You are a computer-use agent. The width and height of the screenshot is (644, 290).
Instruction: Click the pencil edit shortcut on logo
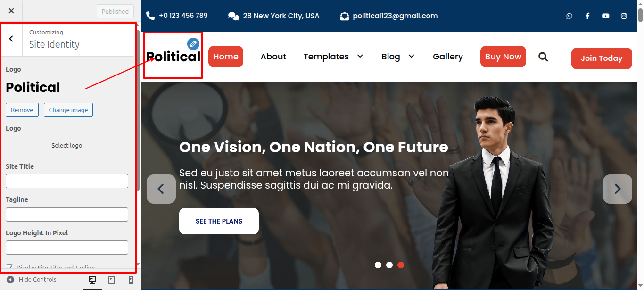pos(193,44)
